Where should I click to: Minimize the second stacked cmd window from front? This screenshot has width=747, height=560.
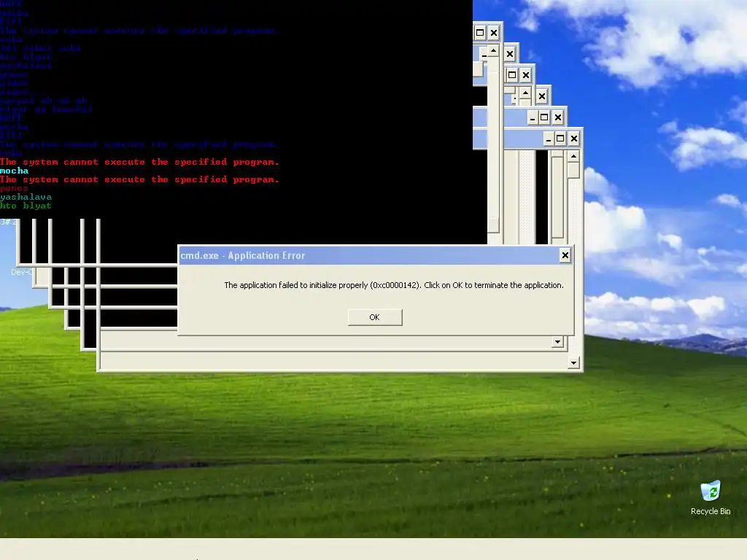pos(532,117)
